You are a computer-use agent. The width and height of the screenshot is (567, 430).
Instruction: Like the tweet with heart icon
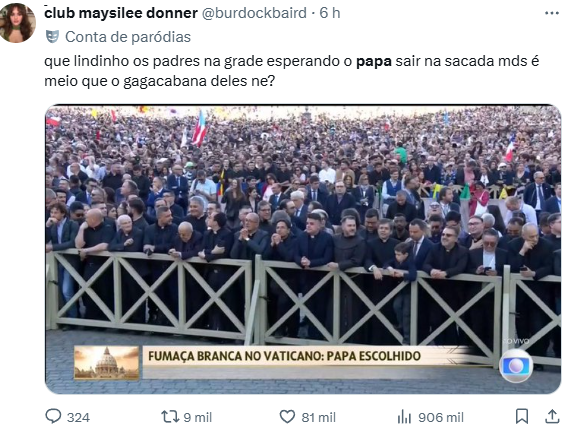(287, 417)
